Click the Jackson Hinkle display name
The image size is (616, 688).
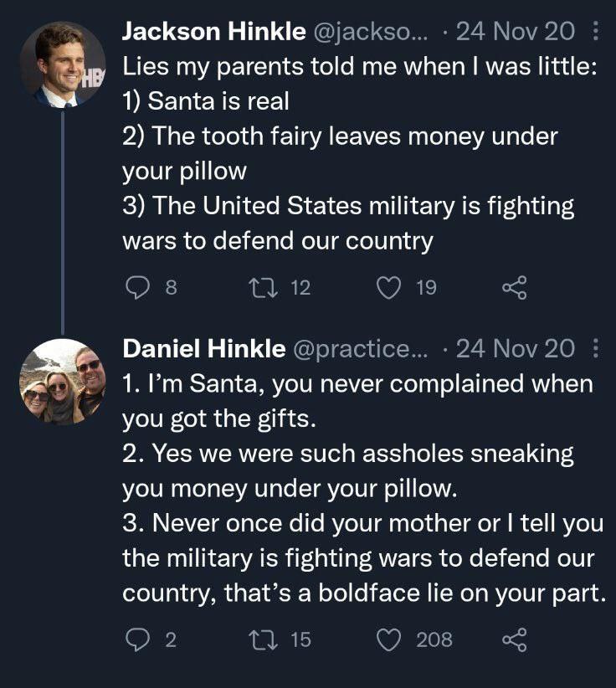(x=213, y=33)
